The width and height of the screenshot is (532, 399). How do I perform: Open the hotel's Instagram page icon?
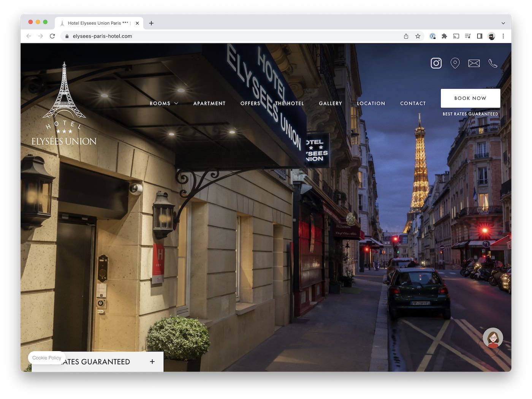click(436, 63)
